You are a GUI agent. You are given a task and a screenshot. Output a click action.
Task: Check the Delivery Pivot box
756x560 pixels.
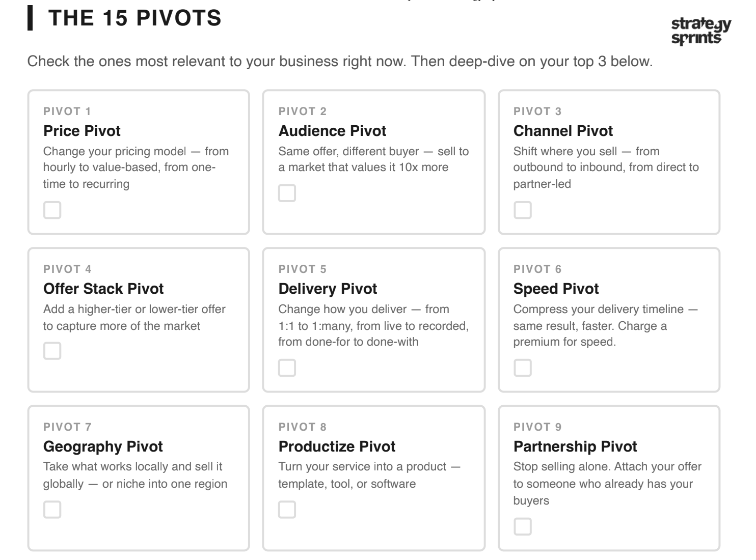pyautogui.click(x=287, y=368)
